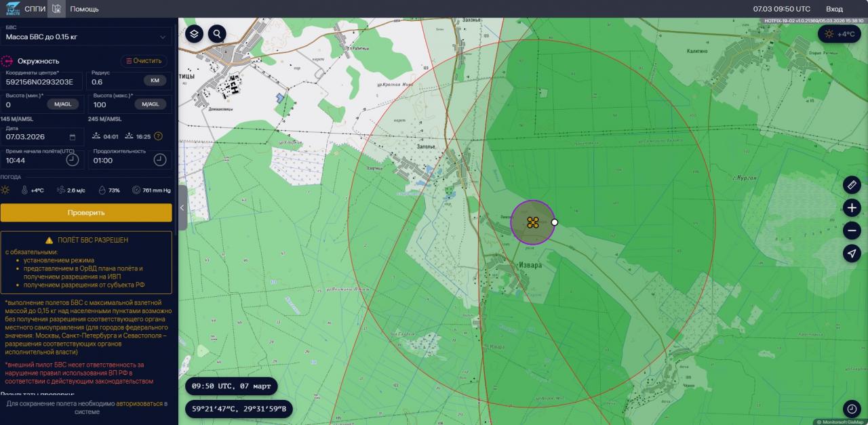The width and height of the screenshot is (868, 425).
Task: Collapse the left side panel
Action: coord(182,208)
